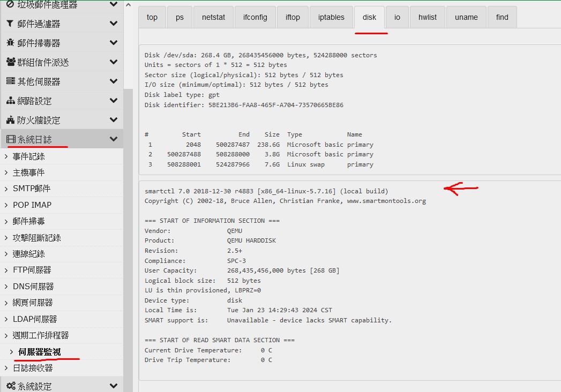Click the bug icon for 郵件掃毒器
This screenshot has height=392, width=561.
(x=10, y=43)
